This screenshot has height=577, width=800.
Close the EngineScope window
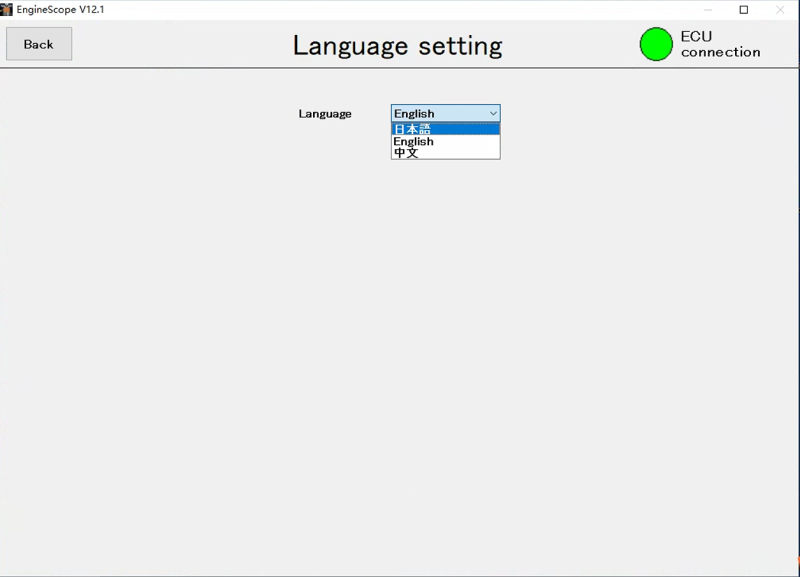(780, 10)
